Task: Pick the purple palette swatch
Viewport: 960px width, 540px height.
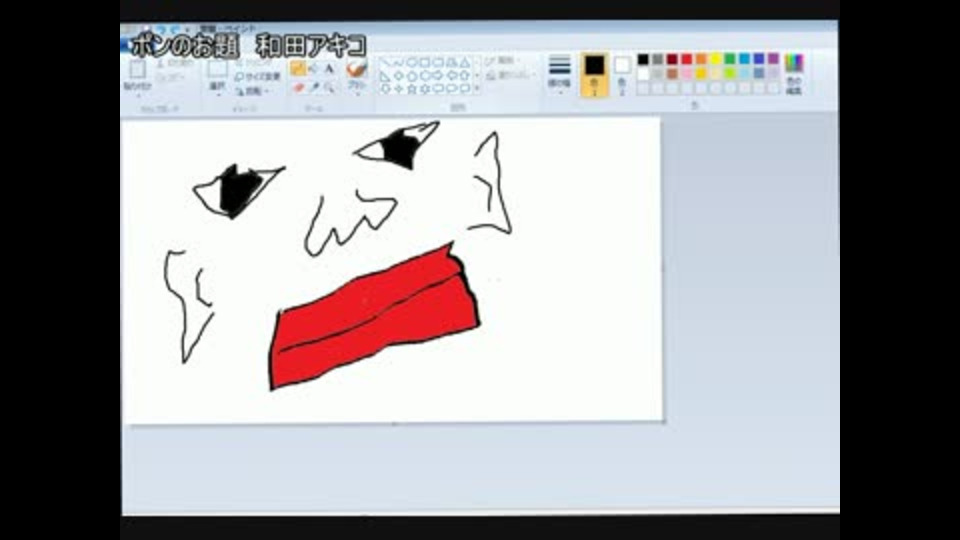Action: [773, 59]
